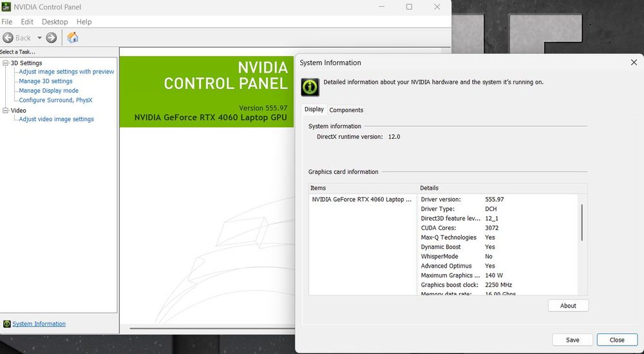Click the Graphics boost clock 2250 MHz row
The image size is (644, 354).
tap(498, 284)
